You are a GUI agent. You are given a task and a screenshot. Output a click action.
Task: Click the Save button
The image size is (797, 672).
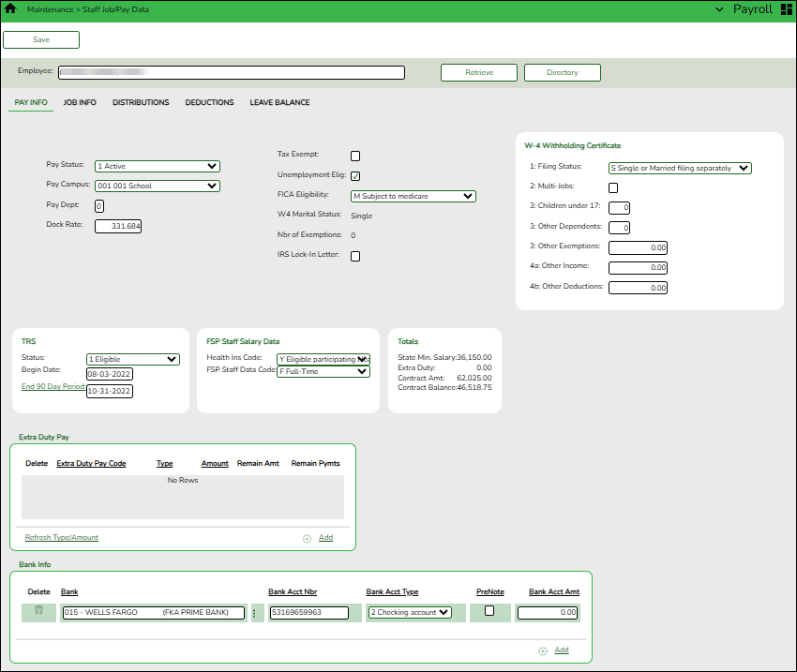[x=41, y=39]
